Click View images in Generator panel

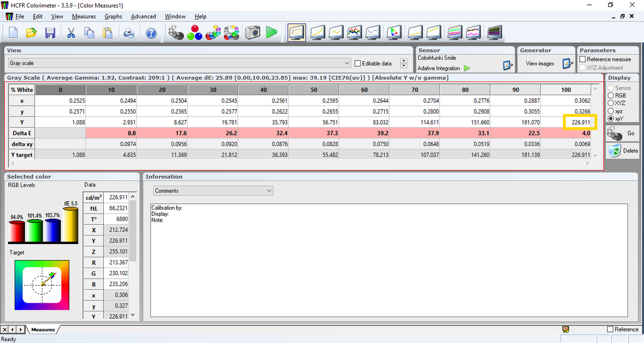click(x=540, y=64)
